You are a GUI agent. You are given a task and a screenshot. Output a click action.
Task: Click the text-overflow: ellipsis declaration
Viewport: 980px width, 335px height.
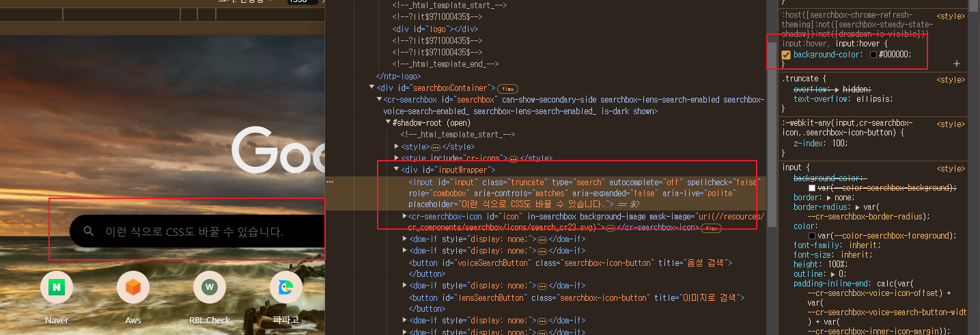(x=843, y=99)
